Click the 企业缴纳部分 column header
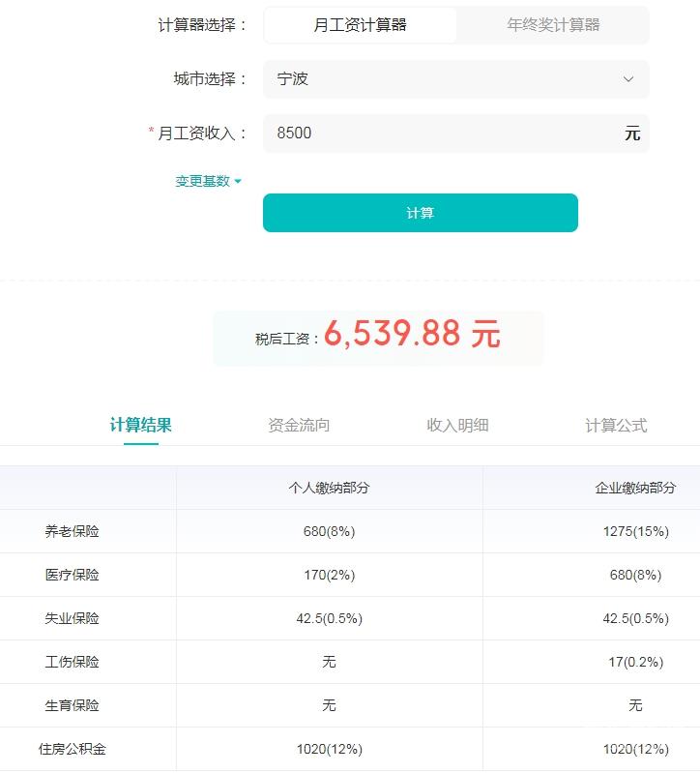700x773 pixels. pyautogui.click(x=635, y=488)
